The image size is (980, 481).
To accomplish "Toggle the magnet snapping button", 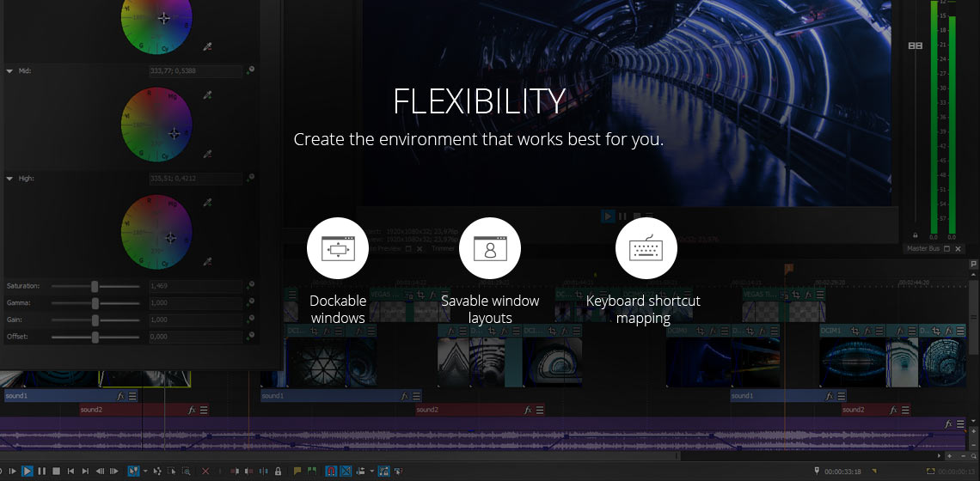I will 331,471.
